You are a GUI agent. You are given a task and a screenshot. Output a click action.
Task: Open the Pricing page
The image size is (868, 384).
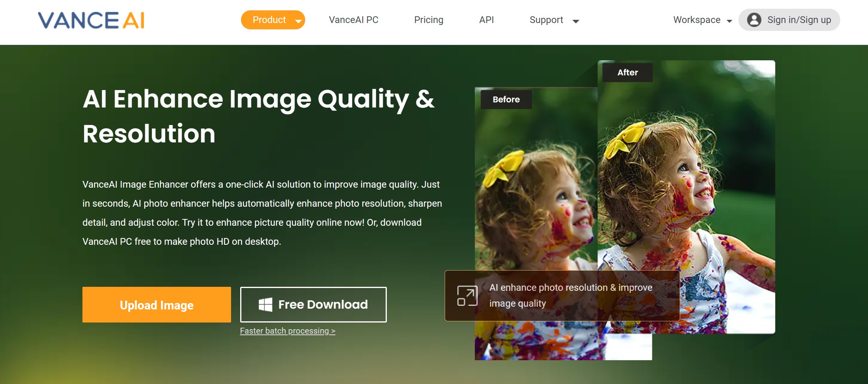coord(428,20)
